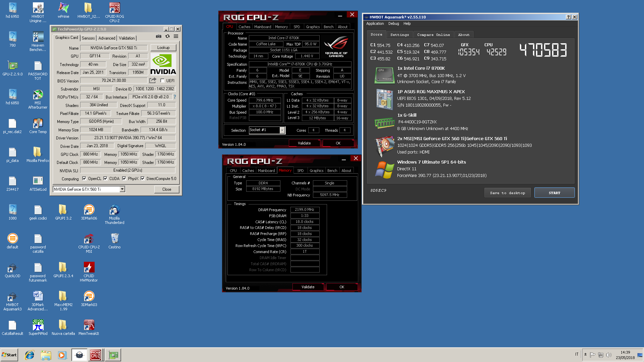The width and height of the screenshot is (644, 362).
Task: Click Bus Interface question mark icon
Action: (x=175, y=97)
